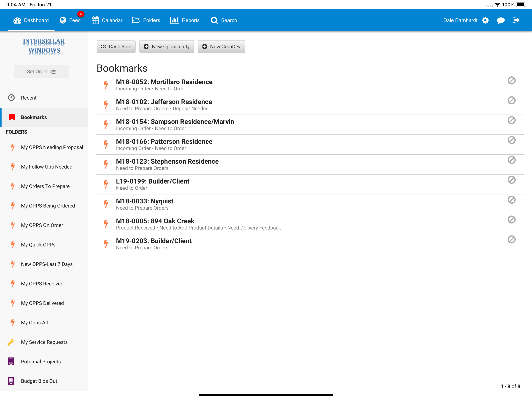
Task: Select Bookmarks in the sidebar
Action: pyautogui.click(x=44, y=117)
